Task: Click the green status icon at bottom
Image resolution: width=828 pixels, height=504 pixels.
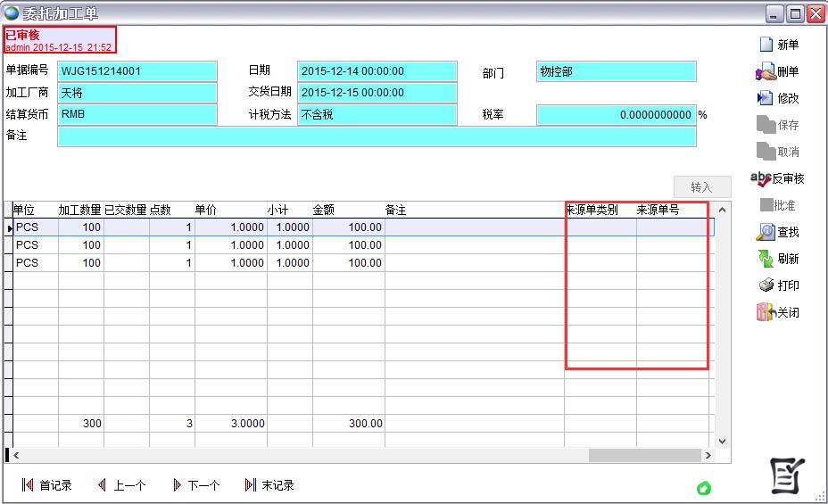Action: [x=703, y=488]
